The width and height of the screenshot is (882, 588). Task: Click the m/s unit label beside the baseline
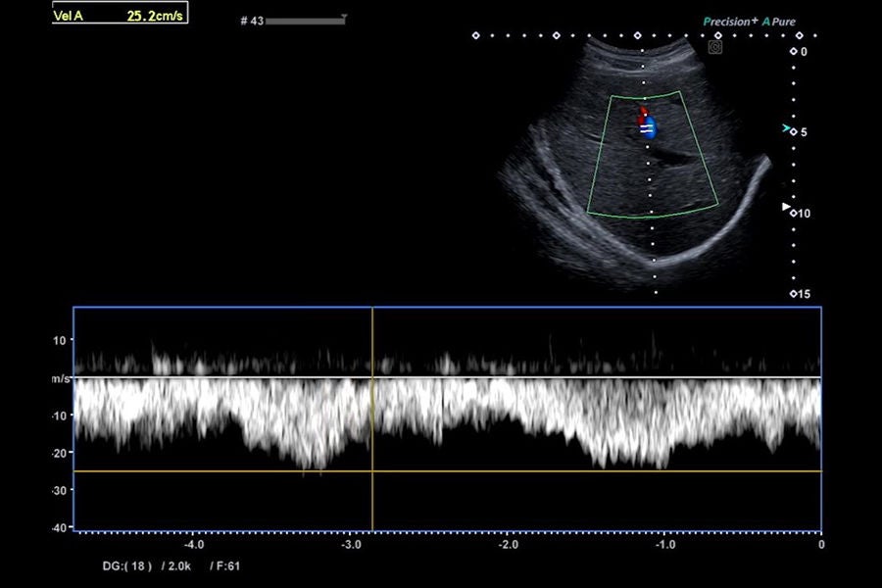click(x=61, y=378)
